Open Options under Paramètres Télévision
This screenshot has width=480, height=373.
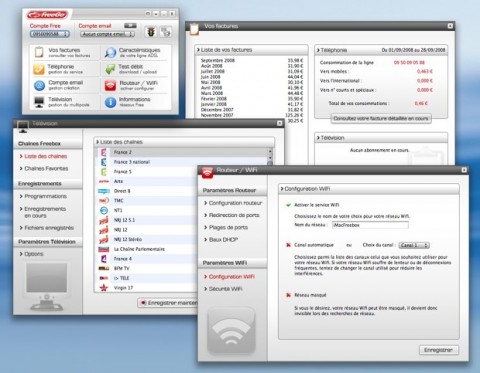pos(34,254)
